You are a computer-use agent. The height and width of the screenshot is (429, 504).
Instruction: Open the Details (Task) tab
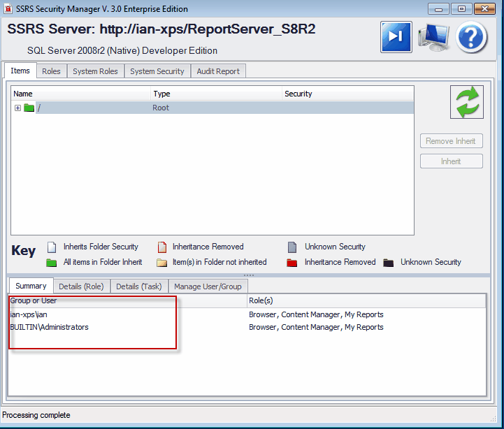[139, 286]
